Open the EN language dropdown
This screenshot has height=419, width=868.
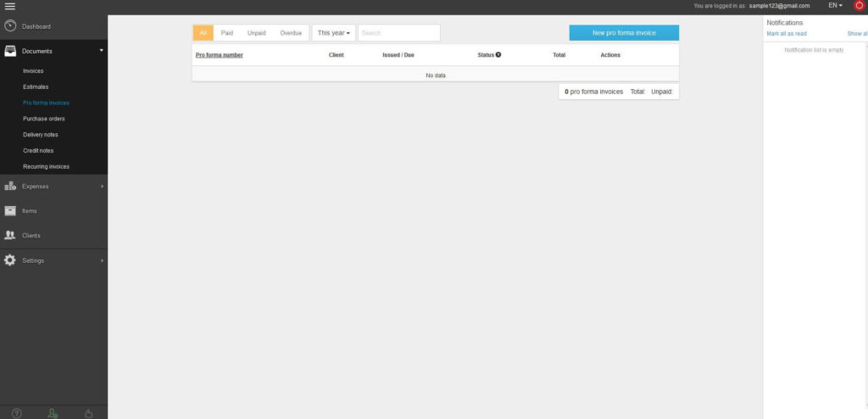835,6
